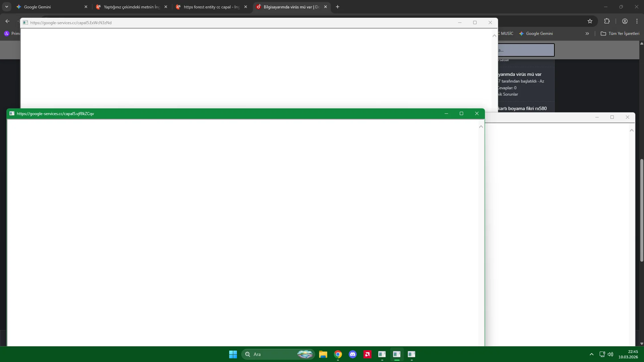Go back with the browser back arrow
This screenshot has width=644, height=362.
pos(7,21)
